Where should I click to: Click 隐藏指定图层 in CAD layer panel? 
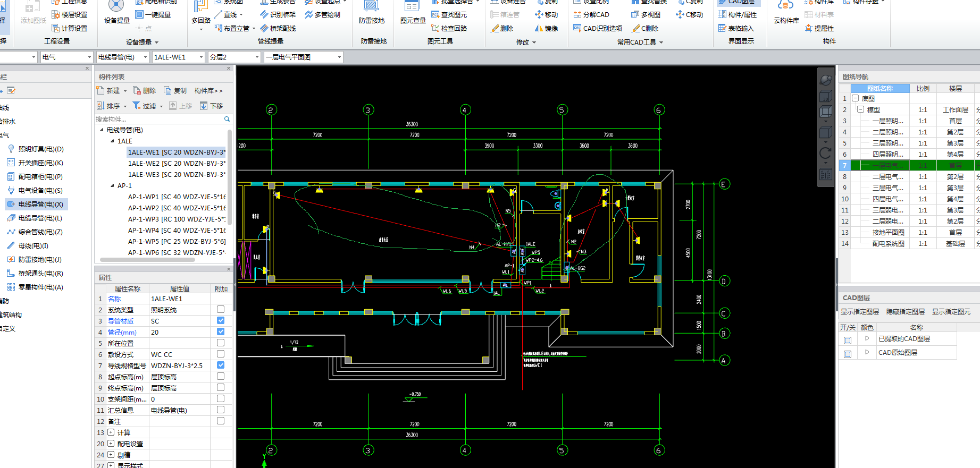tap(906, 312)
